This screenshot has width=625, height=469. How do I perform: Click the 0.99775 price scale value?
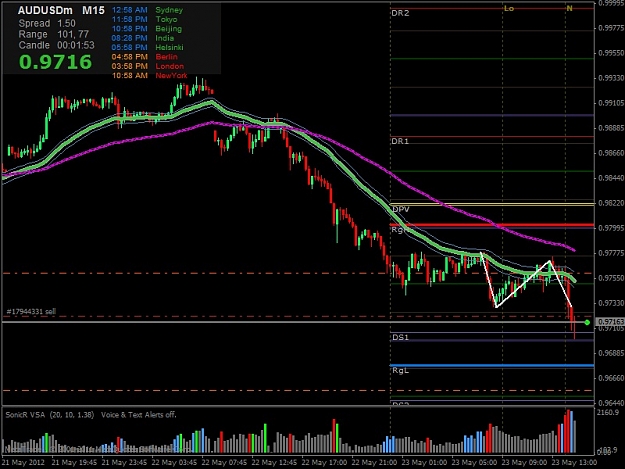tap(611, 28)
